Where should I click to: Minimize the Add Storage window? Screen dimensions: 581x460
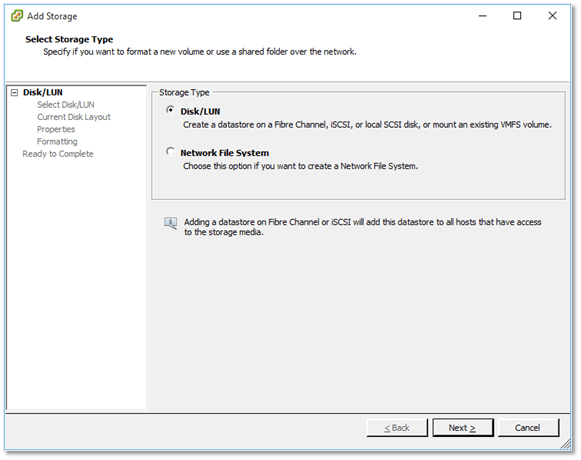click(x=482, y=16)
